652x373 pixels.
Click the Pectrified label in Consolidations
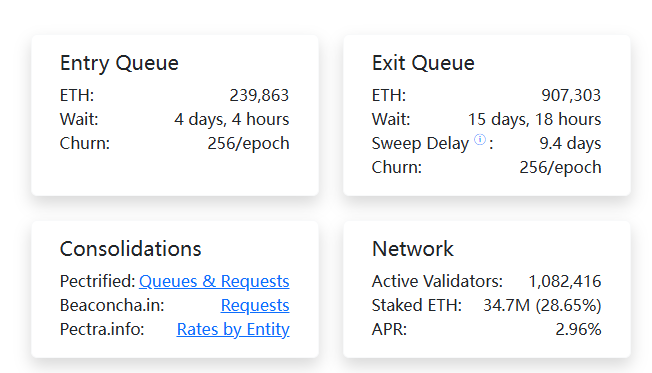click(x=97, y=282)
